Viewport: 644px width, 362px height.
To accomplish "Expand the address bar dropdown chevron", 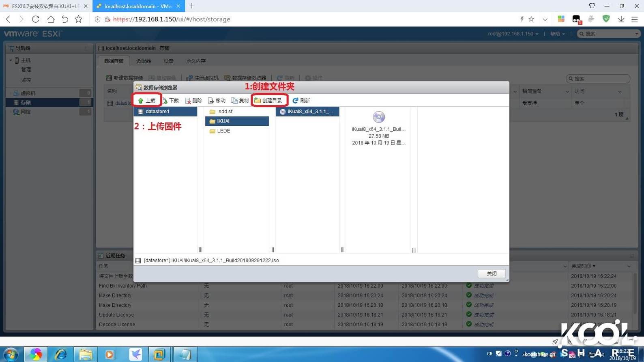I will click(x=545, y=19).
